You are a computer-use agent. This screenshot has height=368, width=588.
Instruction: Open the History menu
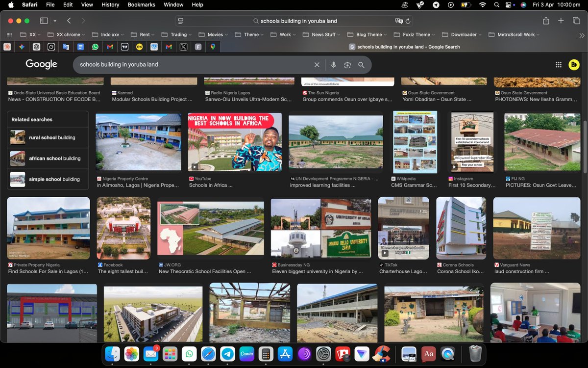pos(110,5)
